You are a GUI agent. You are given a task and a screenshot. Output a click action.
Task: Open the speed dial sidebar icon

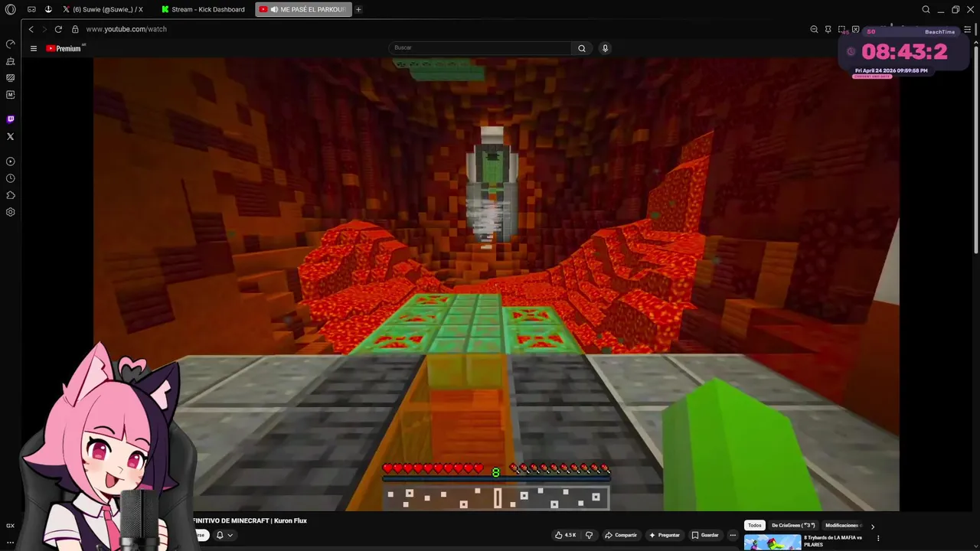[x=10, y=44]
